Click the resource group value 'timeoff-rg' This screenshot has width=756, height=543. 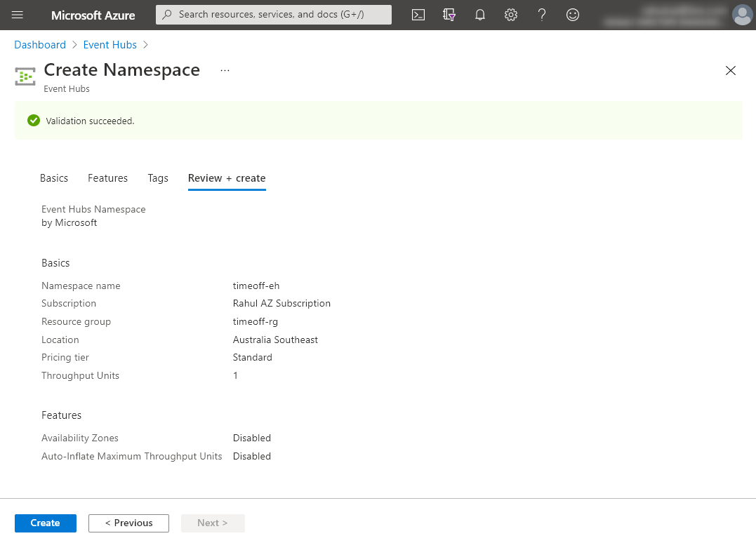coord(255,322)
